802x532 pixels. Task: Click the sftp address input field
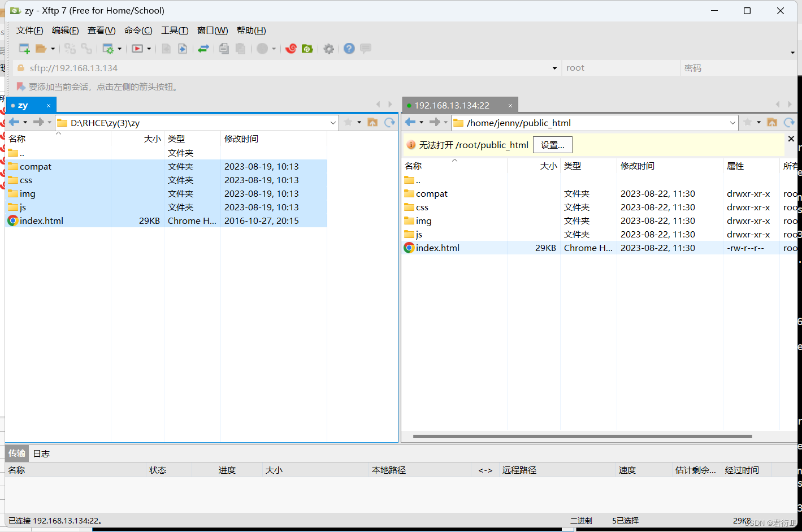(x=288, y=68)
